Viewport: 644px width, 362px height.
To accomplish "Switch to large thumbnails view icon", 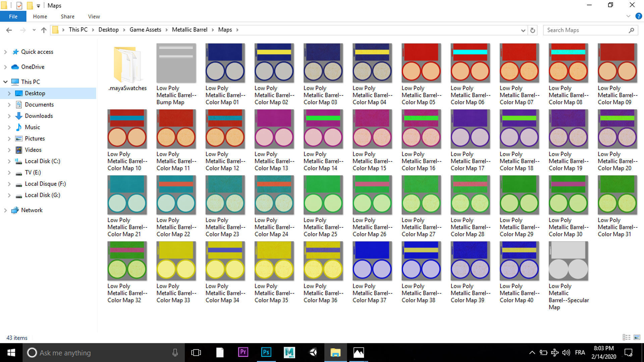I will point(637,337).
